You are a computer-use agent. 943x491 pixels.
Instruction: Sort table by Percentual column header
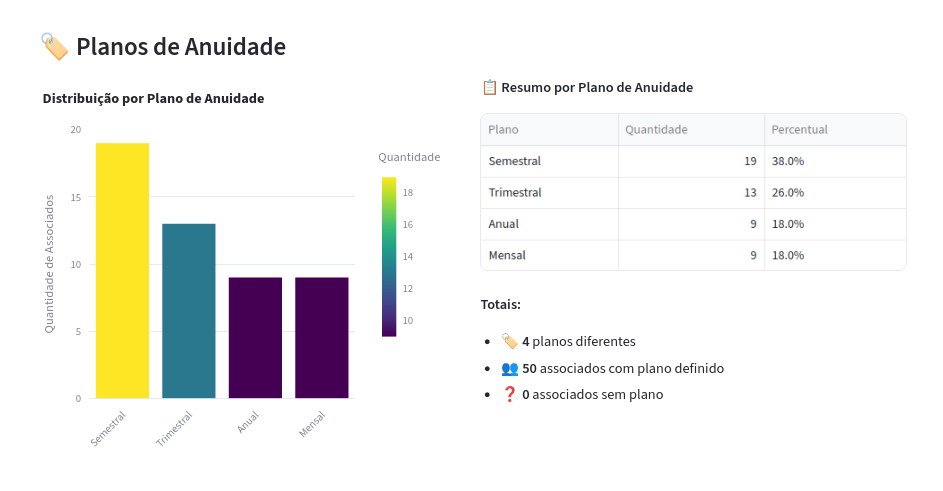coord(835,130)
